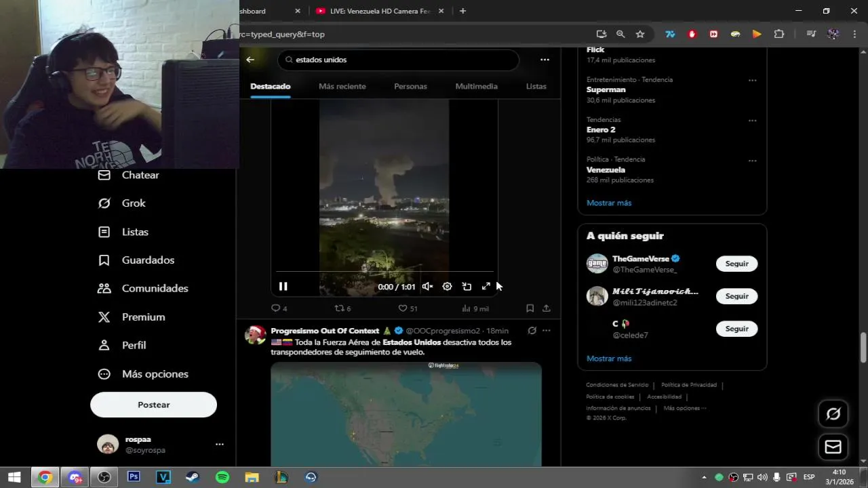868x488 pixels.
Task: Open video playback settings gear
Action: pos(447,287)
